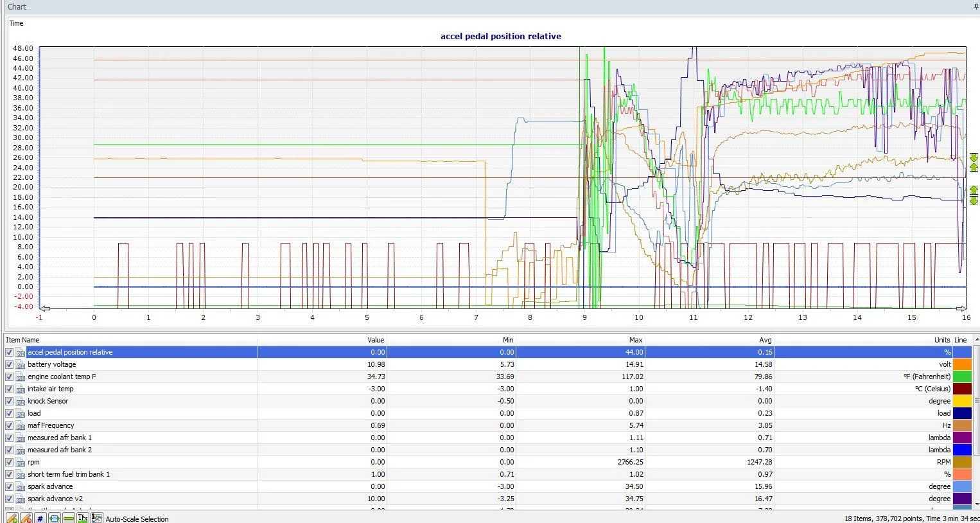Toggle short term fuel trim bank 1 checkbox
This screenshot has height=523, width=980.
click(x=9, y=474)
